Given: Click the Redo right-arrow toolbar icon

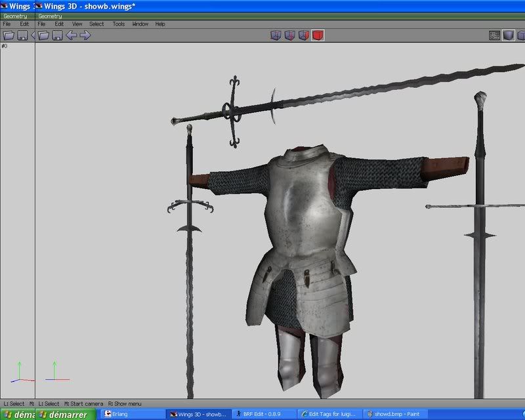Looking at the screenshot, I should pyautogui.click(x=85, y=35).
